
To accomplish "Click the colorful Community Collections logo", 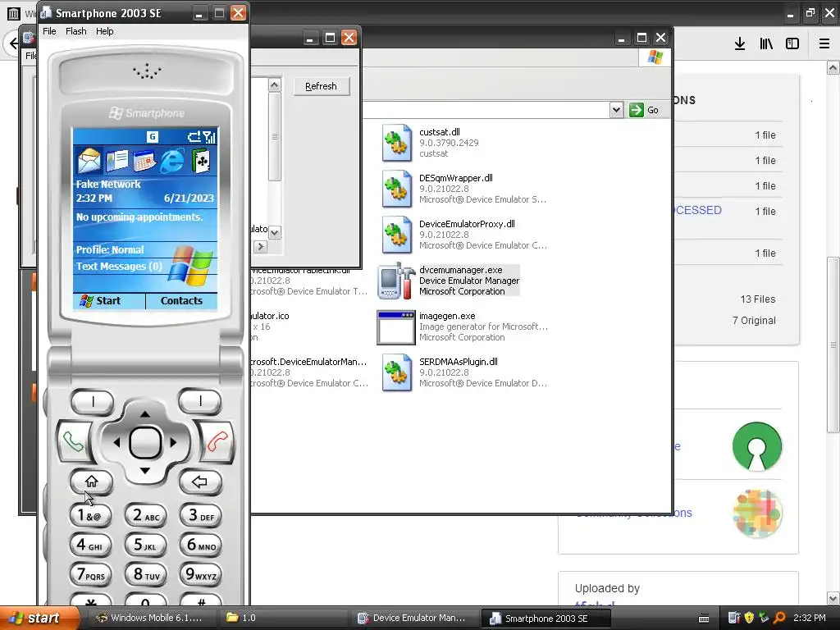I will point(757,514).
